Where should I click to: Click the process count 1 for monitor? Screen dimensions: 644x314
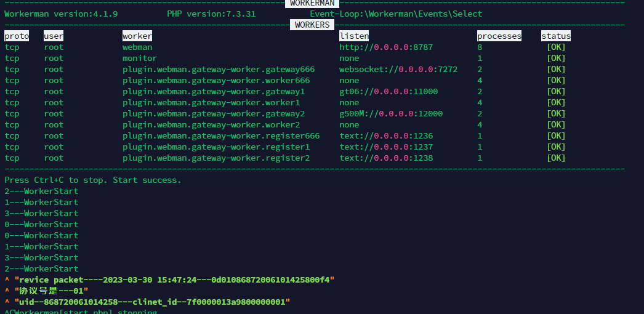(x=480, y=58)
